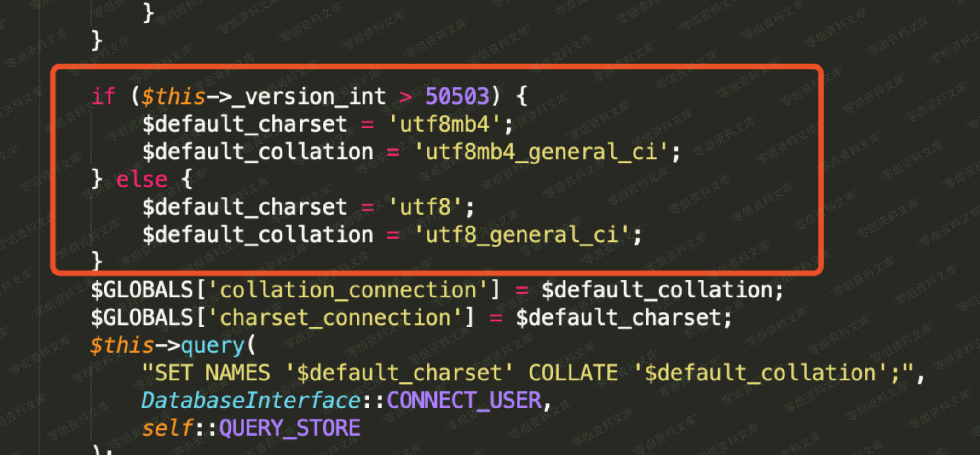Click SET NAMES in the SQL string
980x455 pixels.
(213, 373)
